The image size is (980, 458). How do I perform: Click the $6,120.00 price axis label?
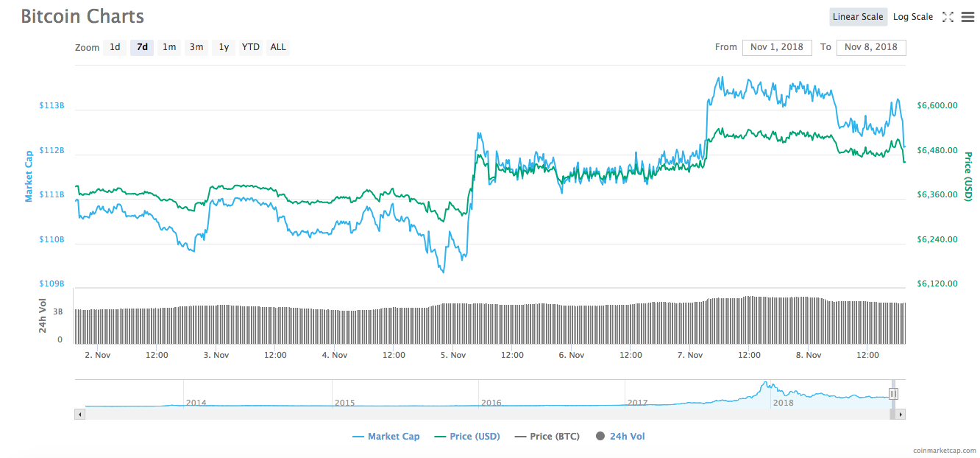pos(937,284)
